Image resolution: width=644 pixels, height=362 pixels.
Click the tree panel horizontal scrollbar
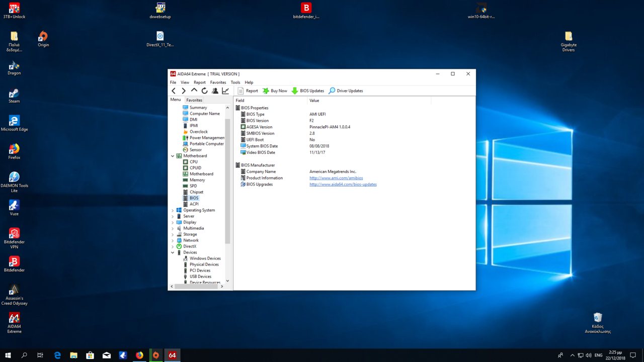(x=197, y=287)
